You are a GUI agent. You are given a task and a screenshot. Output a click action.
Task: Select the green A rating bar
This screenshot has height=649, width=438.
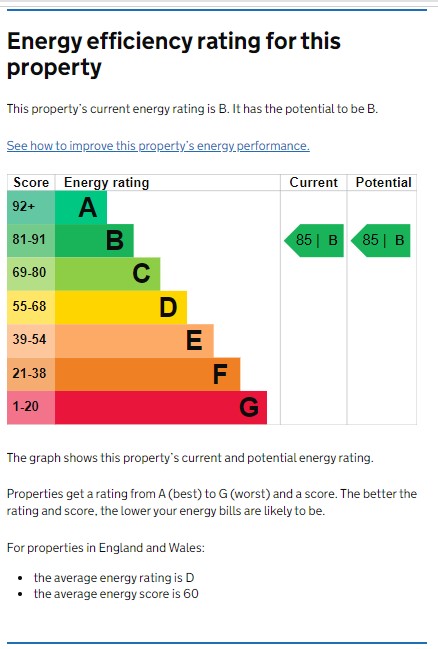tap(81, 207)
